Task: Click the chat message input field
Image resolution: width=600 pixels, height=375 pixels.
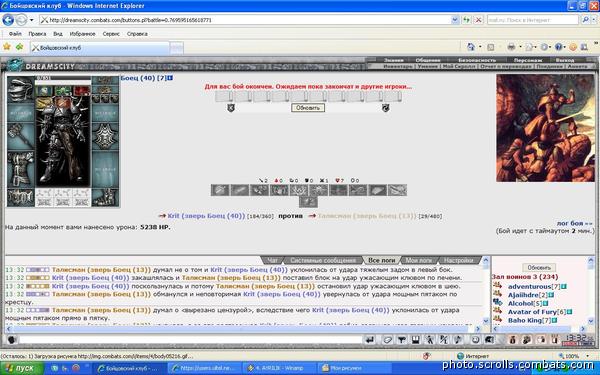Action: [190, 339]
